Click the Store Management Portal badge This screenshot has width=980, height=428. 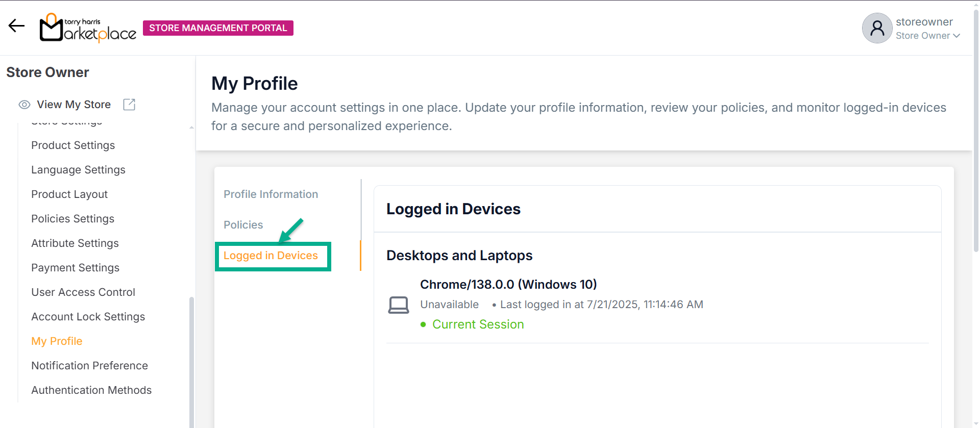[x=218, y=28]
